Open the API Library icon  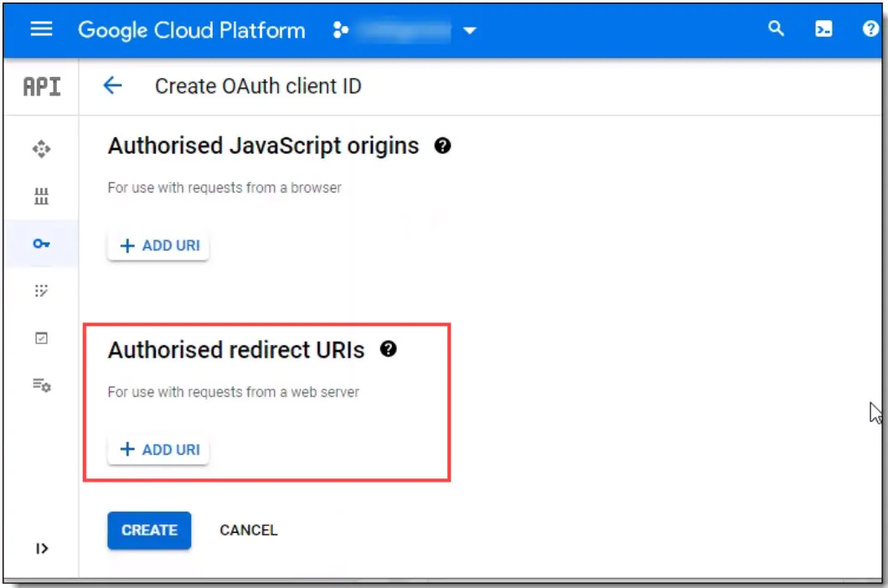click(41, 196)
